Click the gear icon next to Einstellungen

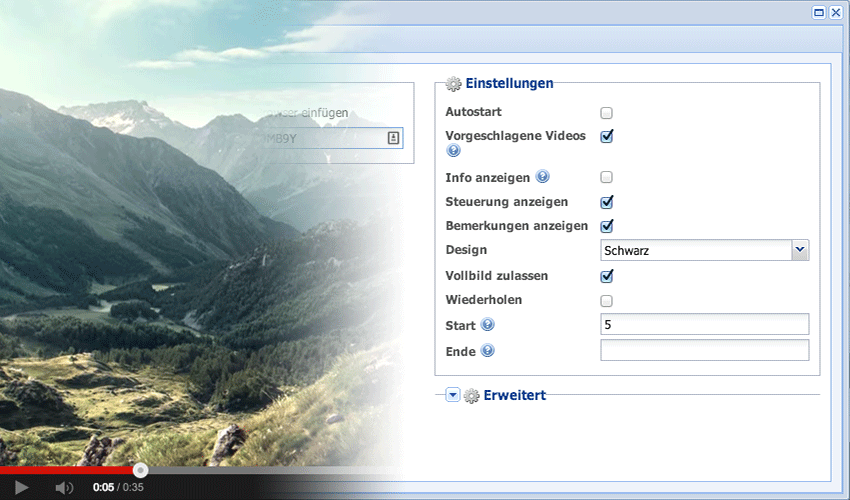[x=453, y=84]
